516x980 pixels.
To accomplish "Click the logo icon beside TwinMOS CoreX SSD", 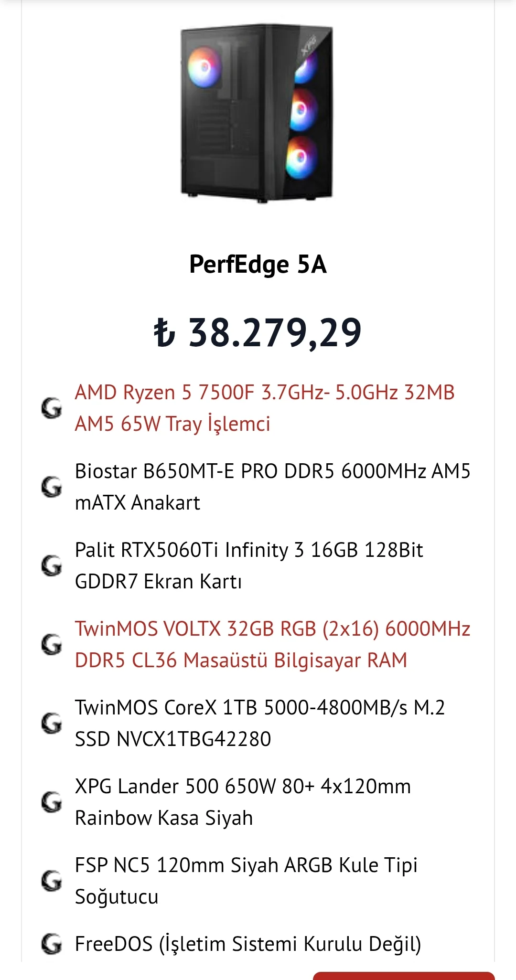I will [52, 723].
